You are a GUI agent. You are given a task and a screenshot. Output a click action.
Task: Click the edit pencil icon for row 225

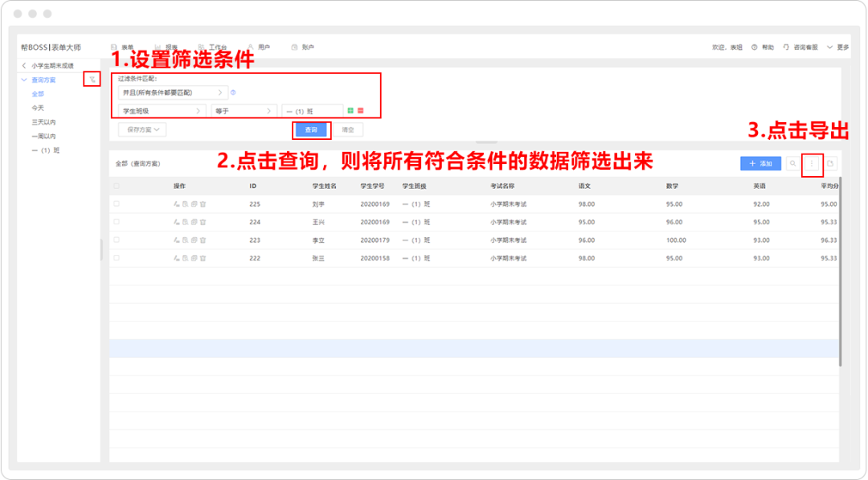click(177, 204)
